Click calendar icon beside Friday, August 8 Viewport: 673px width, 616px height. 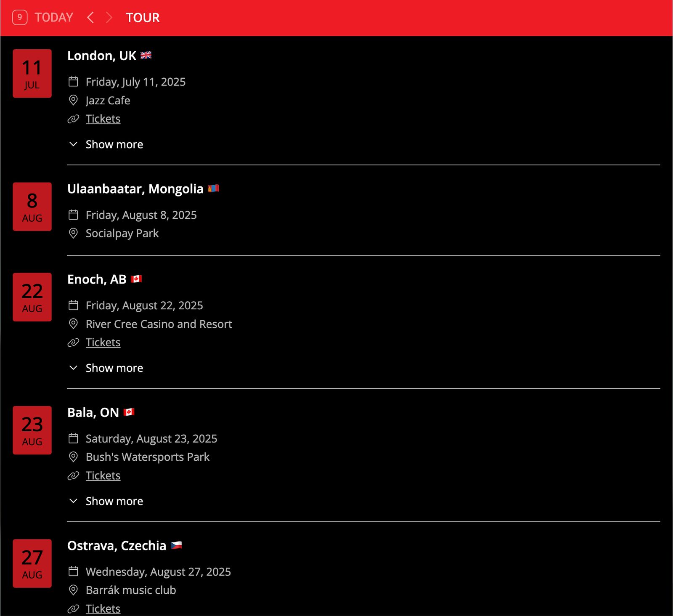pyautogui.click(x=73, y=215)
